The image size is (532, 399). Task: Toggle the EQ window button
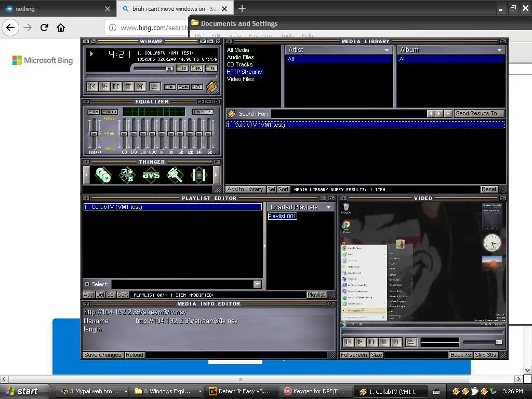point(182,68)
